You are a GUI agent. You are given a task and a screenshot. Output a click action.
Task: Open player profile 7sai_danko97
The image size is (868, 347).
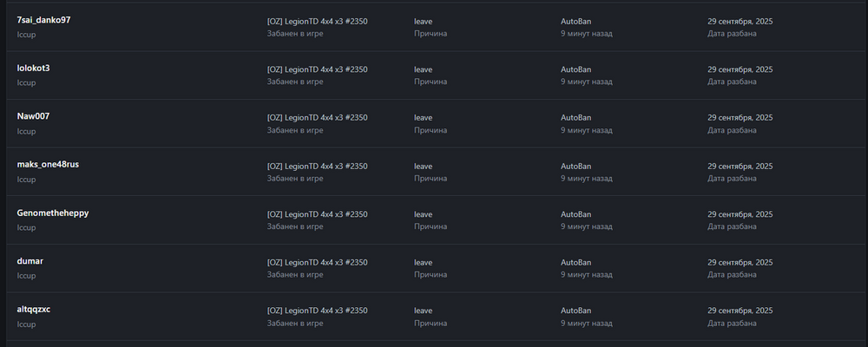(43, 20)
